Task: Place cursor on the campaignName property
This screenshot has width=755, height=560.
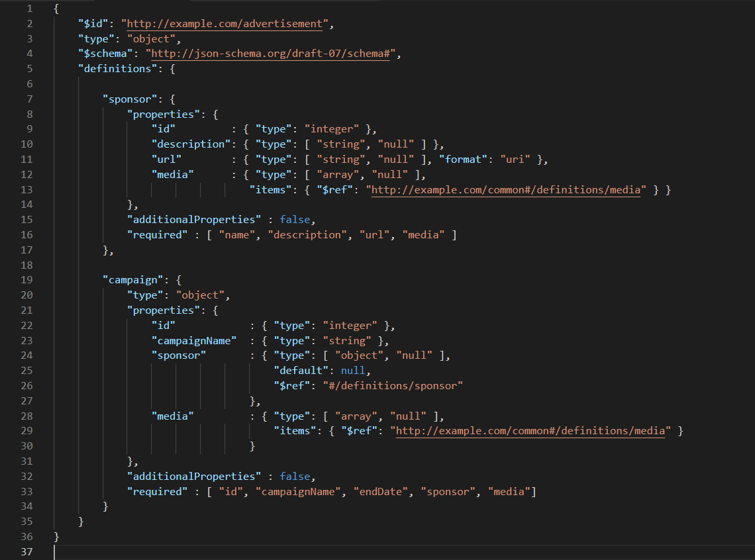Action: (x=194, y=340)
